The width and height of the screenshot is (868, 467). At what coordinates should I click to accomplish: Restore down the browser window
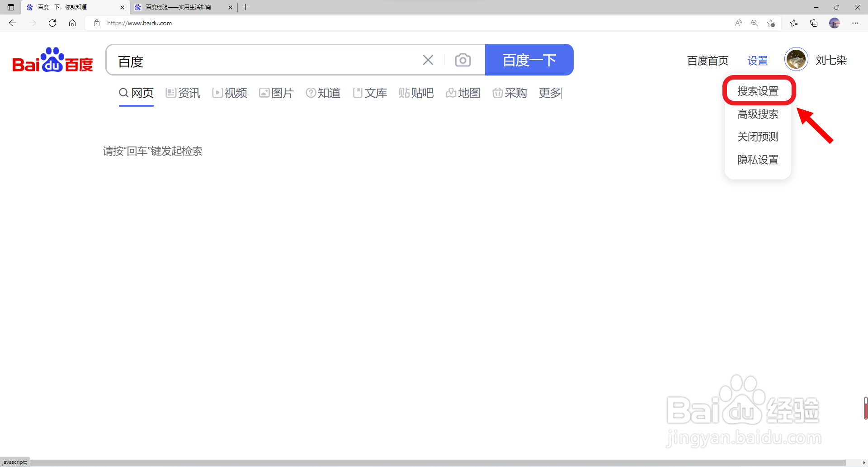tap(837, 7)
